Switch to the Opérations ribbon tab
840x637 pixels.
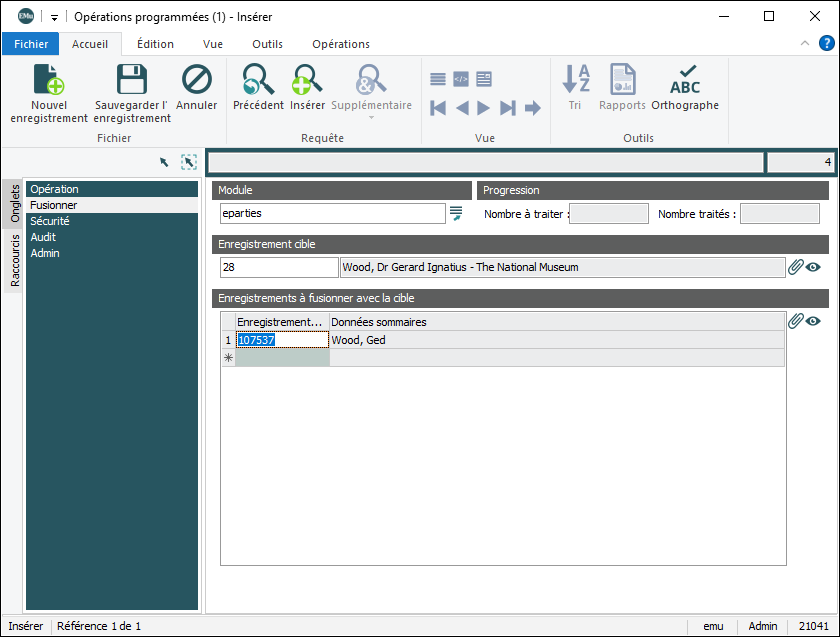[340, 44]
